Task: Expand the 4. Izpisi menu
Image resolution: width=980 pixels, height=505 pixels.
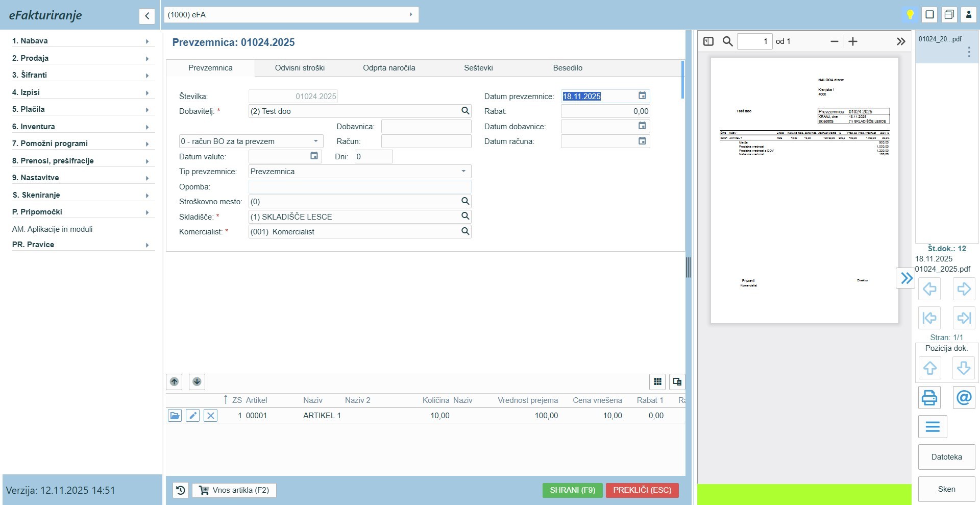Action: [x=83, y=92]
